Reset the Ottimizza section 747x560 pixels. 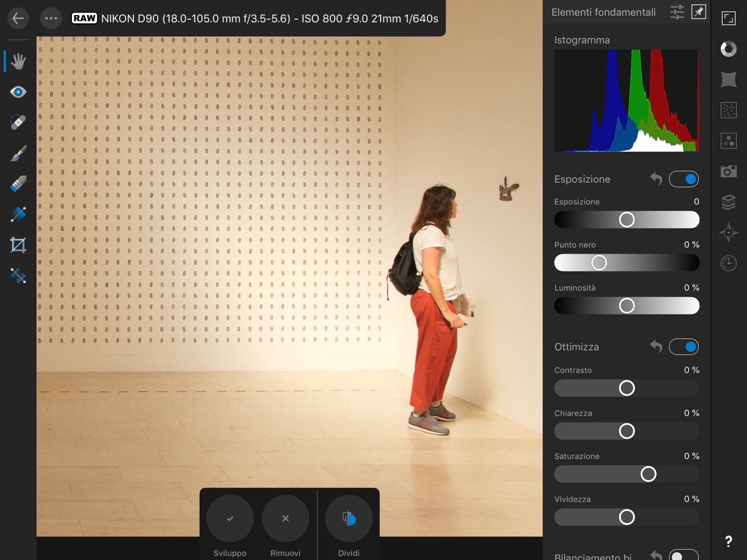click(656, 347)
